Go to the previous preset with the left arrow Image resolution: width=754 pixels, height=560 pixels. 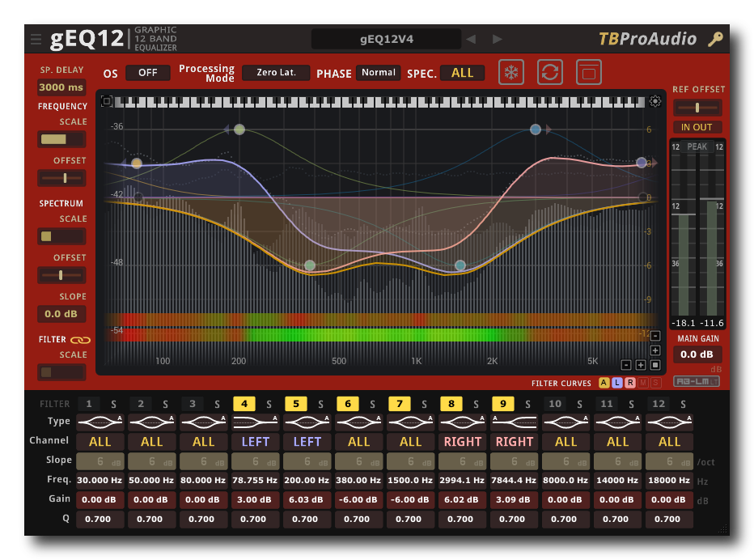[471, 39]
